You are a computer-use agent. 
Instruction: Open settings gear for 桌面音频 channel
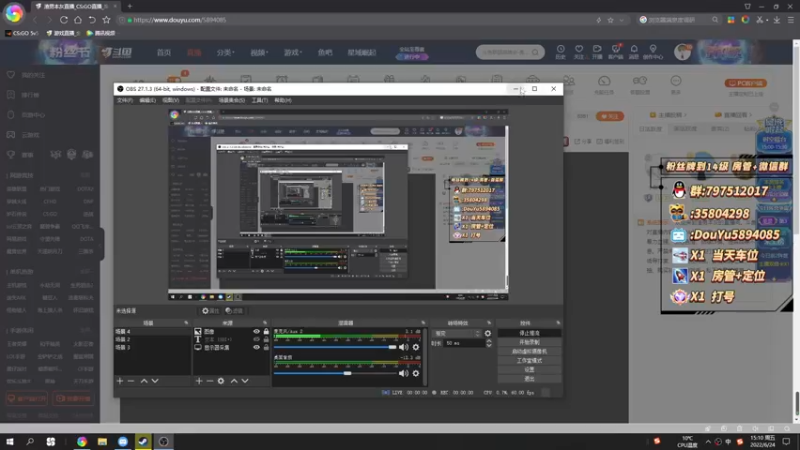[416, 373]
